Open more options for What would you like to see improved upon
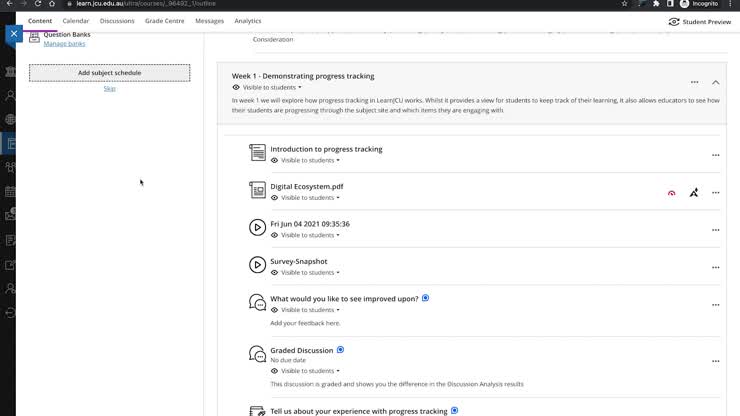The image size is (740, 416). coord(715,305)
